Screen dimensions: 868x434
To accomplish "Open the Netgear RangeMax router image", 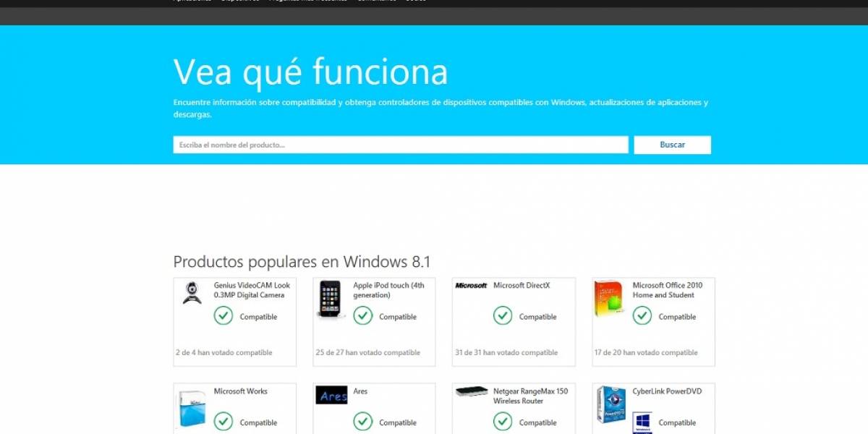I will [472, 391].
